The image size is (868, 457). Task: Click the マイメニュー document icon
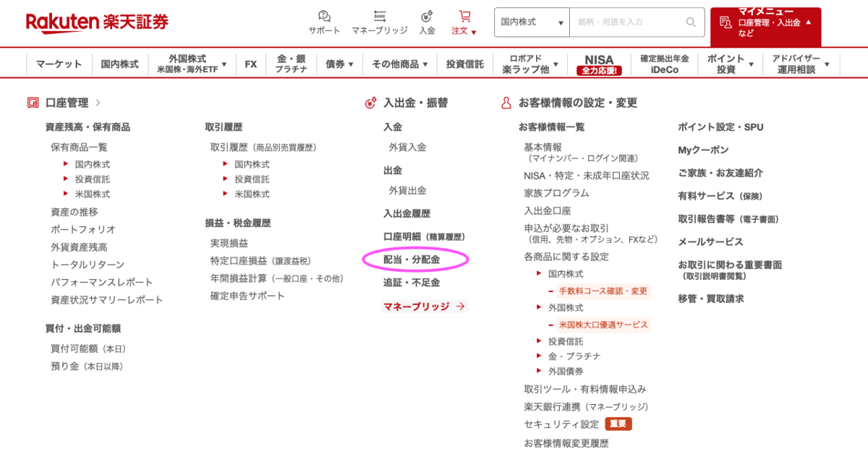click(726, 22)
